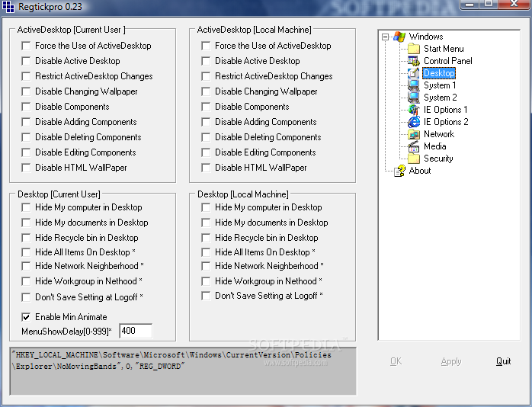Check Restrict ActiveDesktop Changes under Local Machine

206,76
